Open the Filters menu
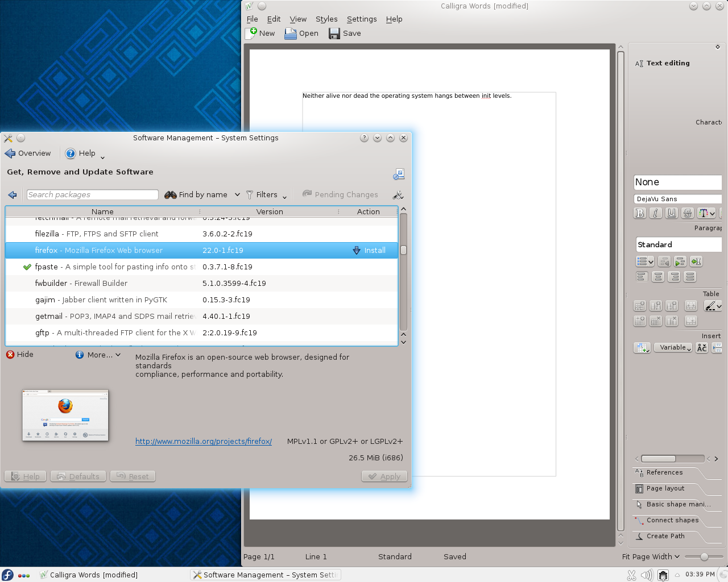This screenshot has height=582, width=728. (267, 195)
